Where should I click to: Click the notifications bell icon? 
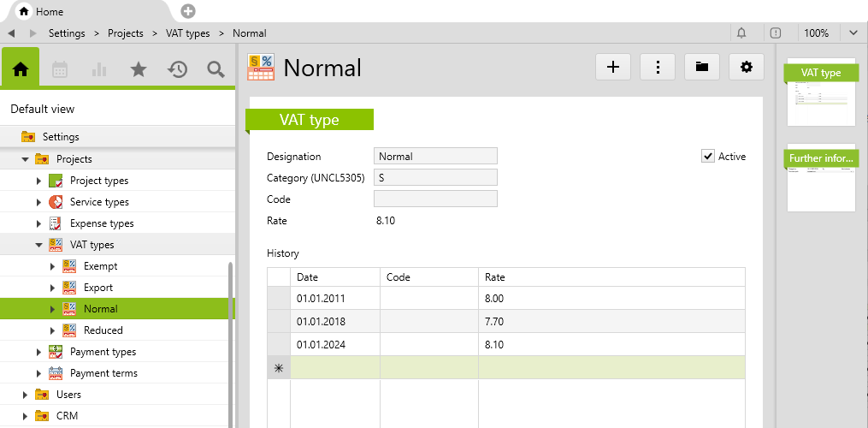741,33
